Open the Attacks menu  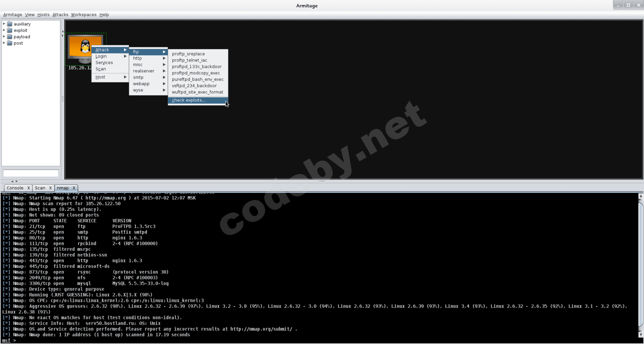pyautogui.click(x=60, y=14)
